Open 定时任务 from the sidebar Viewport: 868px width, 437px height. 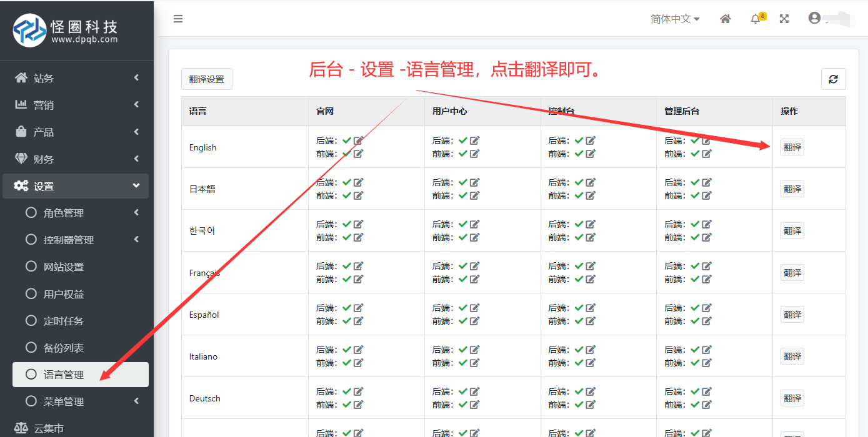pos(63,321)
